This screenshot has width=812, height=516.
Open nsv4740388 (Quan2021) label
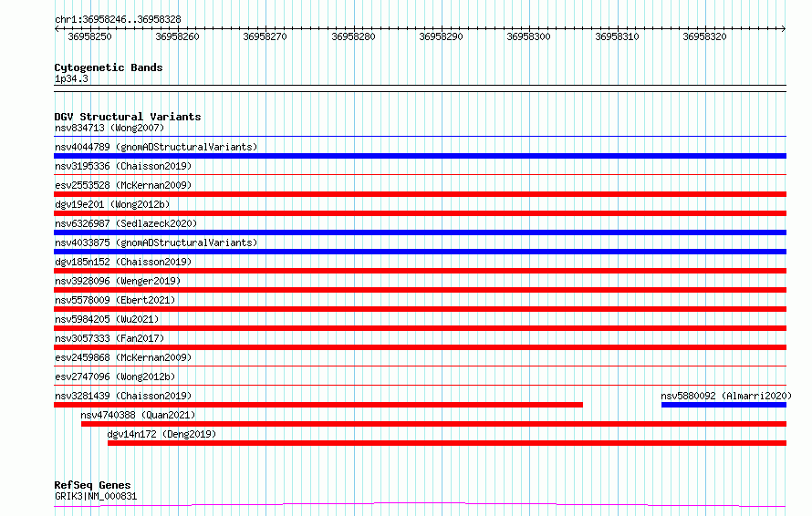[x=138, y=415]
